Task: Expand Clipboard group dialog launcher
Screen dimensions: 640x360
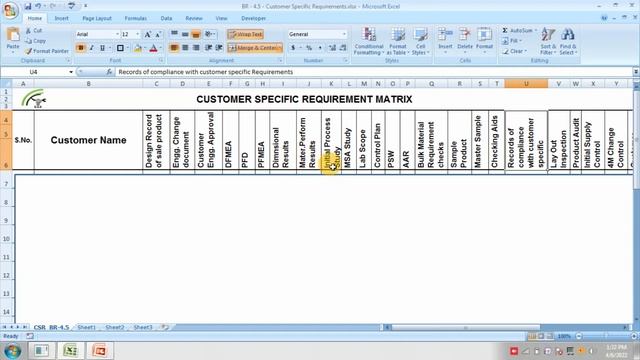Action: [68, 60]
